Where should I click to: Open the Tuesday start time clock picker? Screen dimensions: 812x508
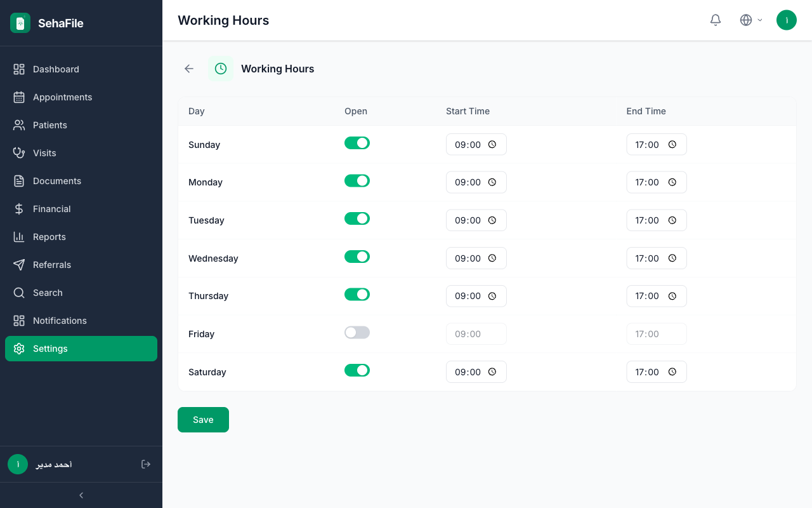coord(492,220)
